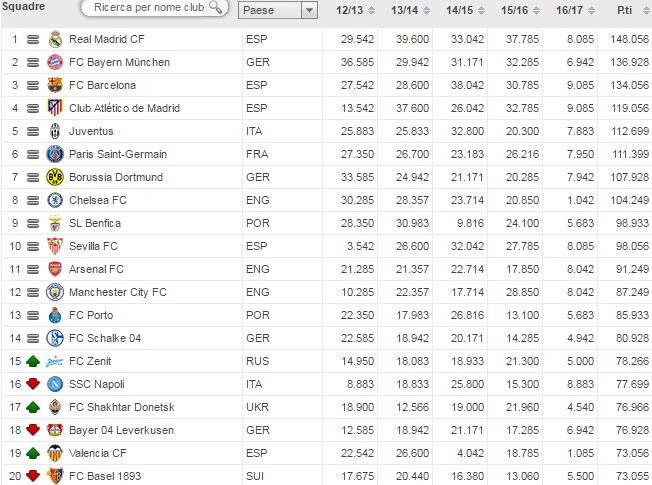The image size is (652, 485).
Task: Click the FC Bayern München crest icon
Action: click(54, 62)
